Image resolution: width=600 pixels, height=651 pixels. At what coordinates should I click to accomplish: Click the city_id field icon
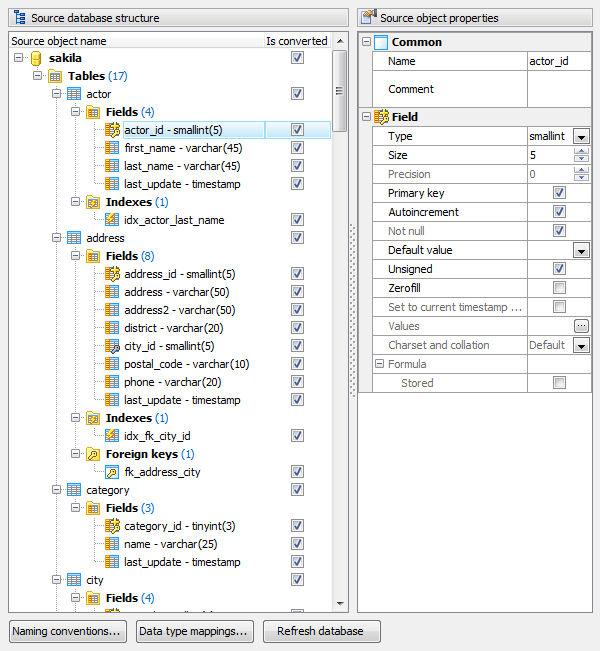[112, 346]
